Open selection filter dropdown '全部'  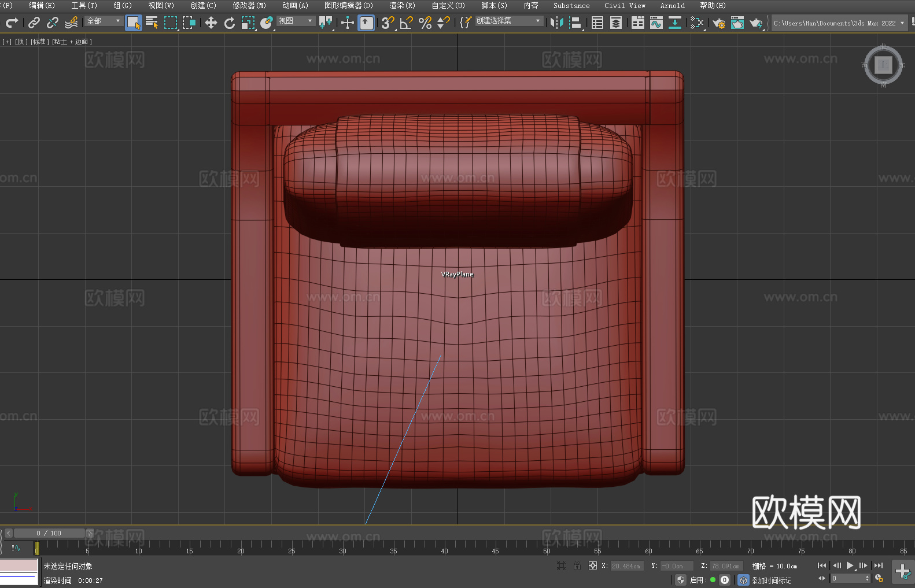(x=104, y=21)
